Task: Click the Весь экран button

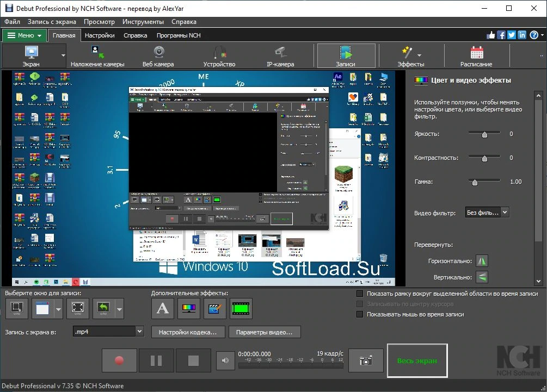Action: 417,360
